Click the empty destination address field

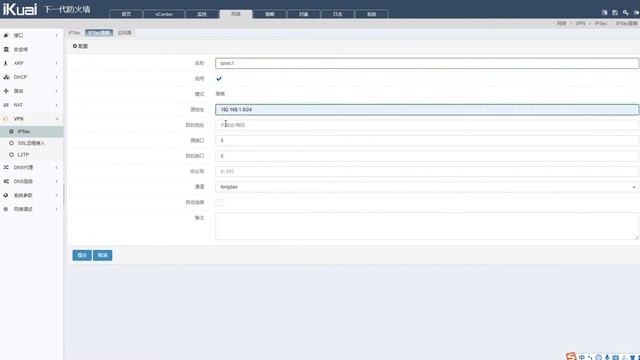coord(427,125)
